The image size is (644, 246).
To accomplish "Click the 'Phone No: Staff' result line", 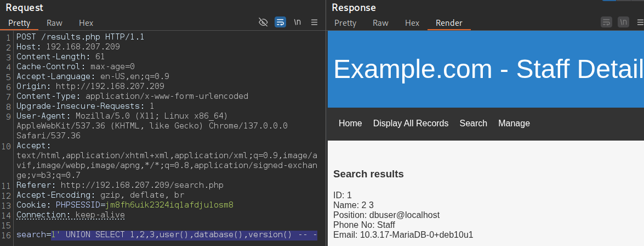I will click(x=364, y=225).
